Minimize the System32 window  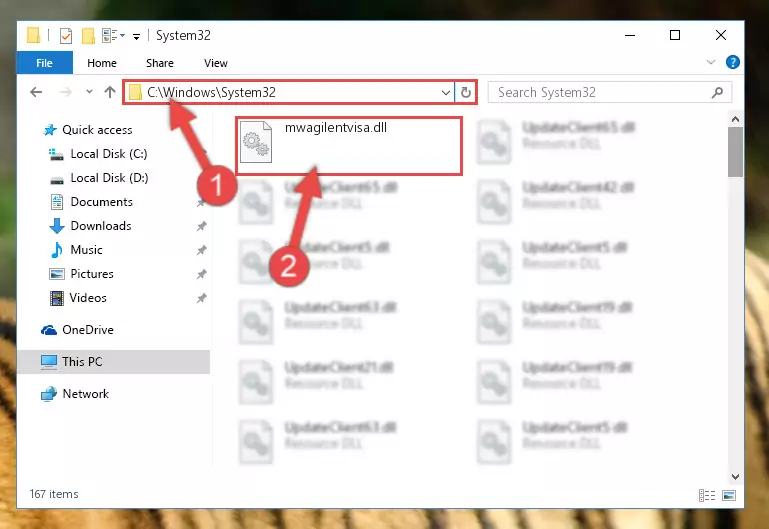coord(630,35)
